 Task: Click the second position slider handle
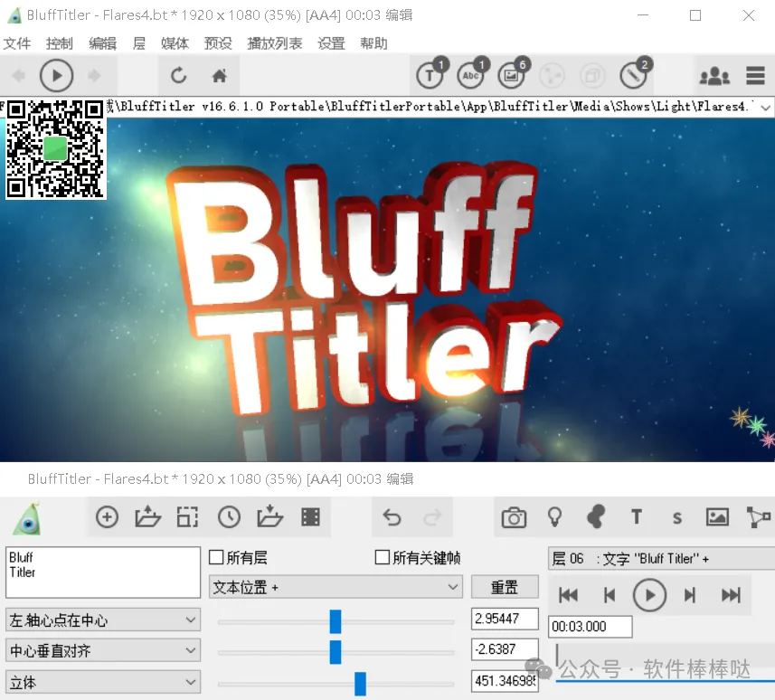tap(336, 652)
